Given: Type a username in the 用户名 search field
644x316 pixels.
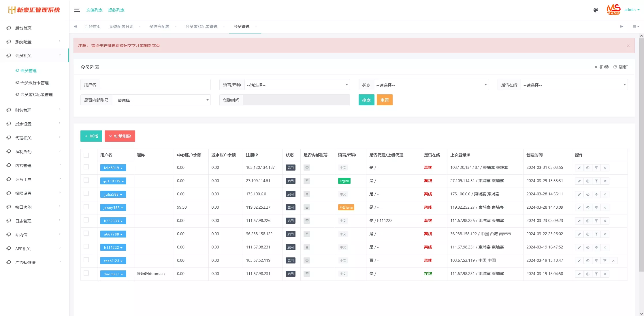Looking at the screenshot, I should 155,84.
